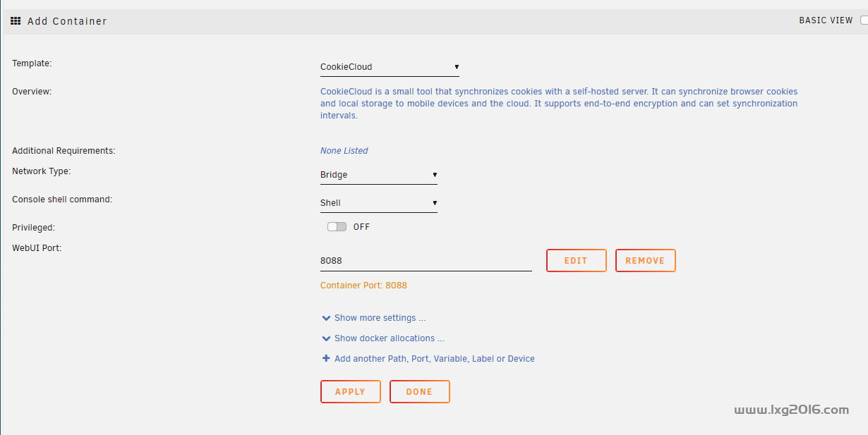Click the WebUI Port input field
Screen dimensions: 868x435
point(426,261)
